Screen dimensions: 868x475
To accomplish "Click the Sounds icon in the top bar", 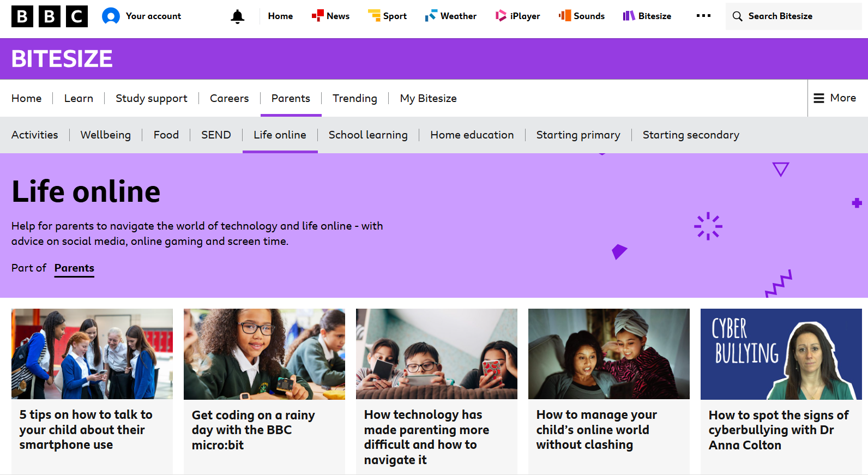I will click(x=565, y=16).
